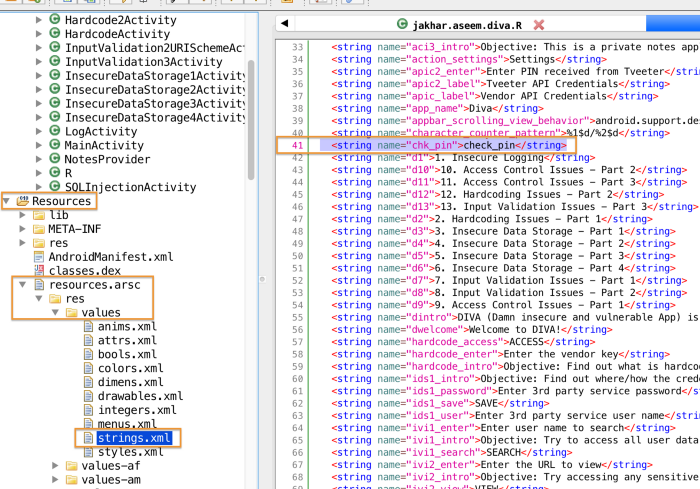
Task: Collapse the values folder
Action: tap(55, 312)
